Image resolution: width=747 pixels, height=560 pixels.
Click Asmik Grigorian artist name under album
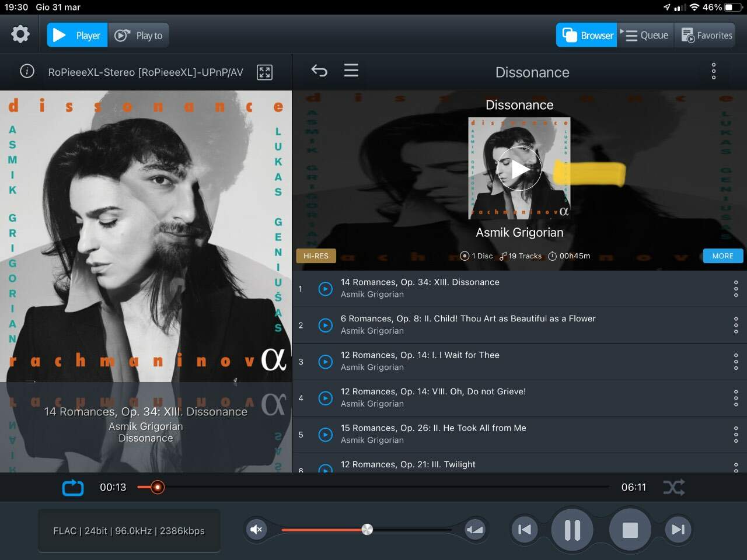coord(519,232)
